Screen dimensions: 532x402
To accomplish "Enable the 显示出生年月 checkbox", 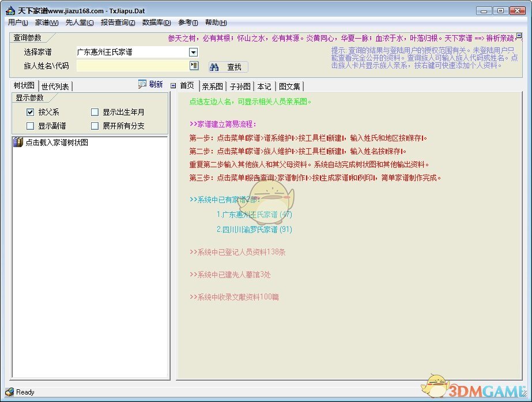I will point(95,112).
